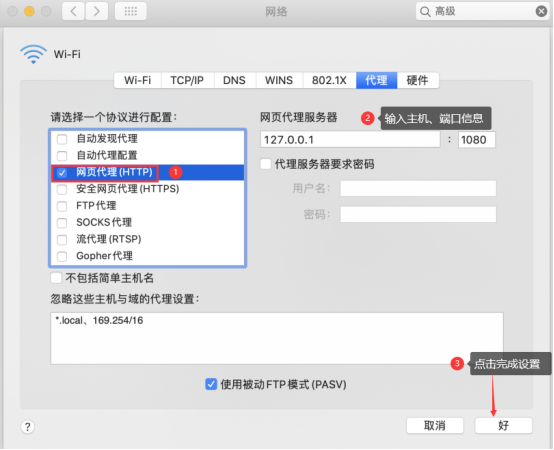This screenshot has height=450, width=554.
Task: Switch to the TCP/IP tab
Action: point(187,80)
